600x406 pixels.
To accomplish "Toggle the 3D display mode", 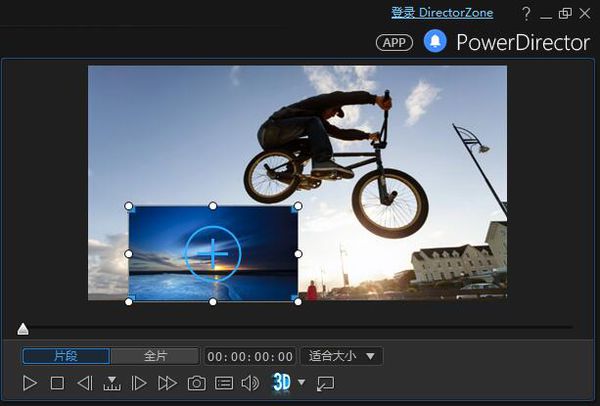I will [x=281, y=383].
